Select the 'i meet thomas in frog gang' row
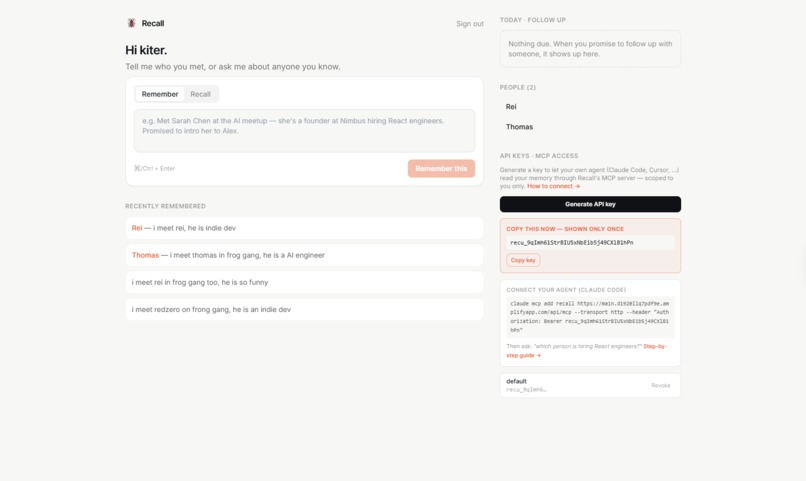The width and height of the screenshot is (806, 481). tap(304, 255)
